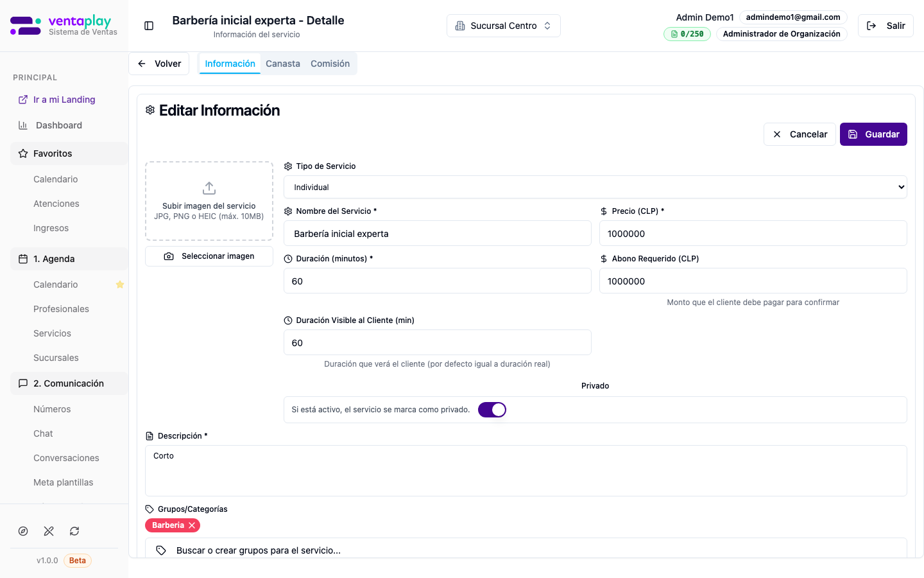924x578 pixels.
Task: Toggle the sidebar panel icon
Action: click(149, 26)
